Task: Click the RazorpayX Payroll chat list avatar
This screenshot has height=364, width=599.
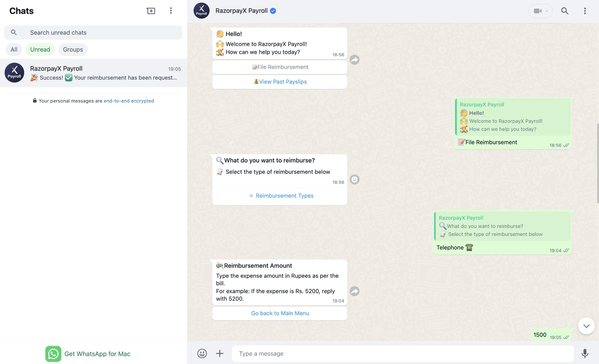Action: [14, 73]
